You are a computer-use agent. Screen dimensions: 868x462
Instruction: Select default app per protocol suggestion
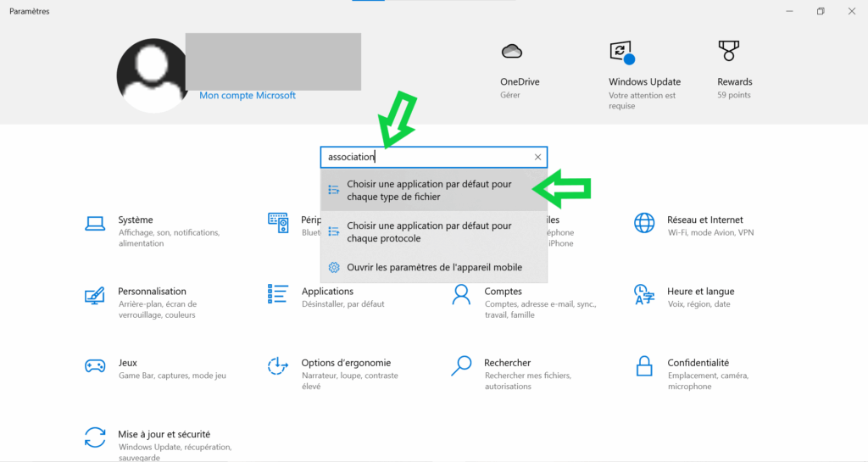[x=429, y=232]
